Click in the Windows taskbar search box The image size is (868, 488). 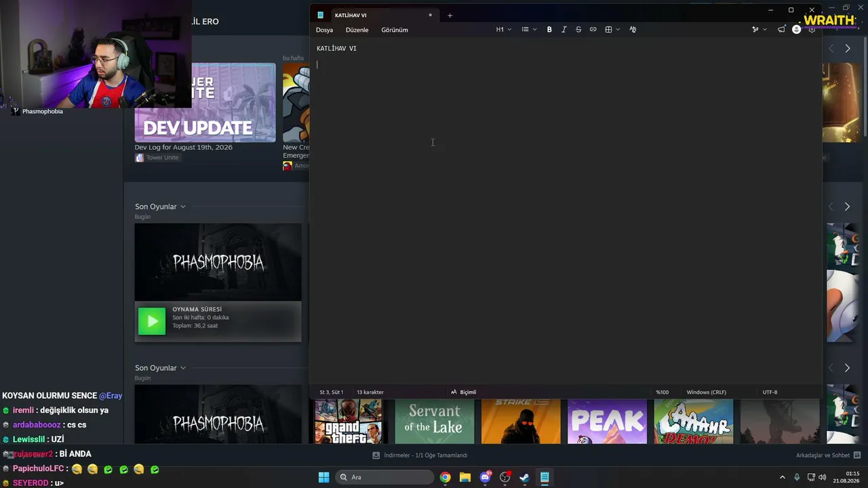384,477
